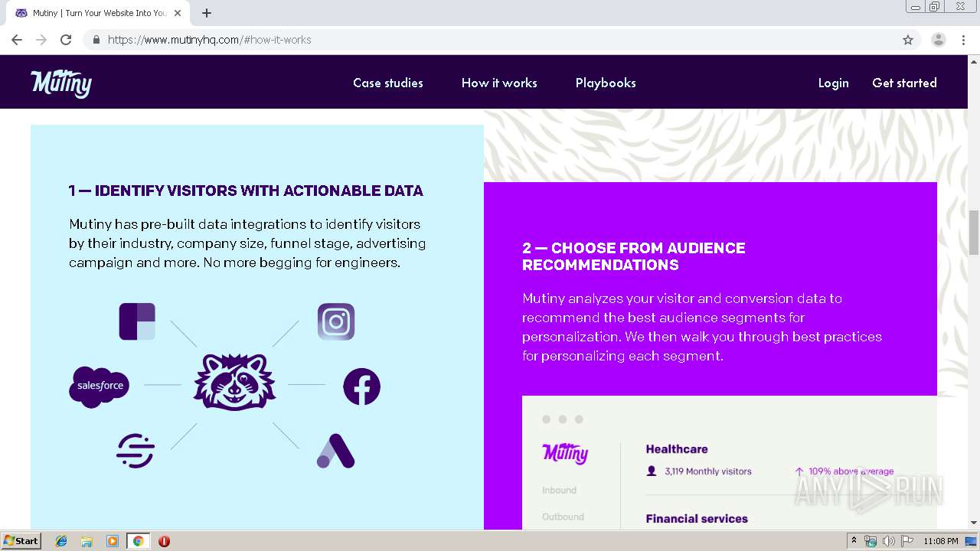
Task: Reload the page
Action: click(66, 40)
